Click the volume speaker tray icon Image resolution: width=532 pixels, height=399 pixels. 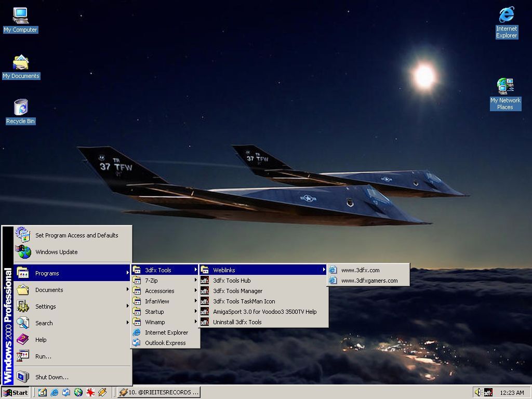pos(477,392)
